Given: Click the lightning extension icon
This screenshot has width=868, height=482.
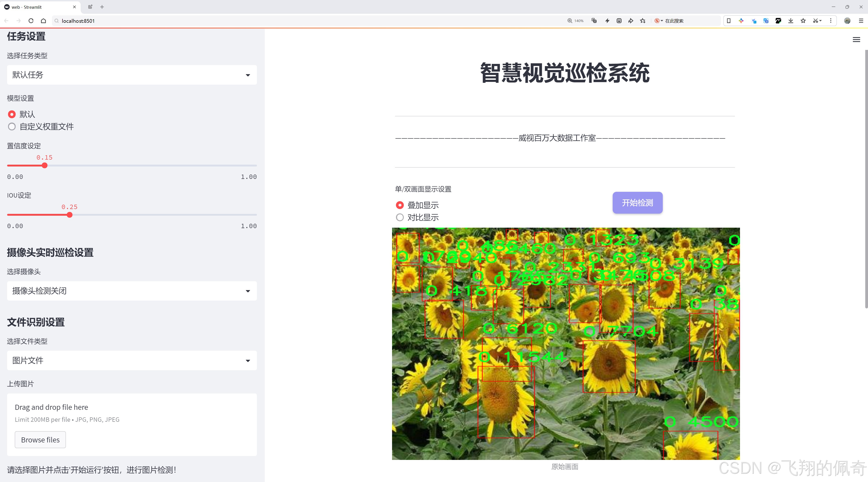Looking at the screenshot, I should (608, 21).
